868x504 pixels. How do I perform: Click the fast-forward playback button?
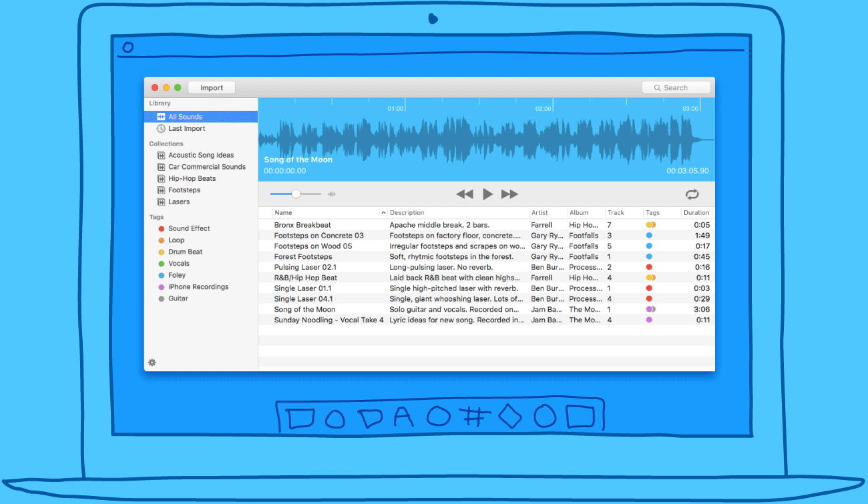click(510, 194)
